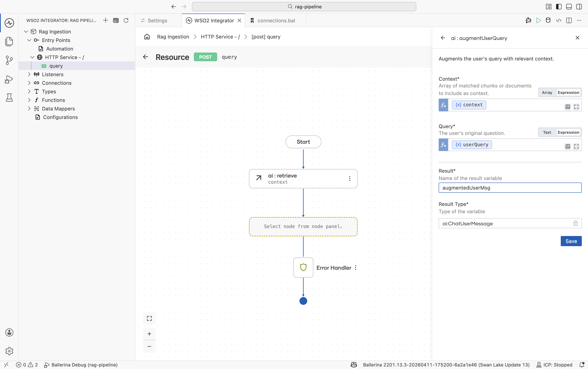Open the Manage gear icon
Viewport: 588px width, 369px height.
coord(9,351)
